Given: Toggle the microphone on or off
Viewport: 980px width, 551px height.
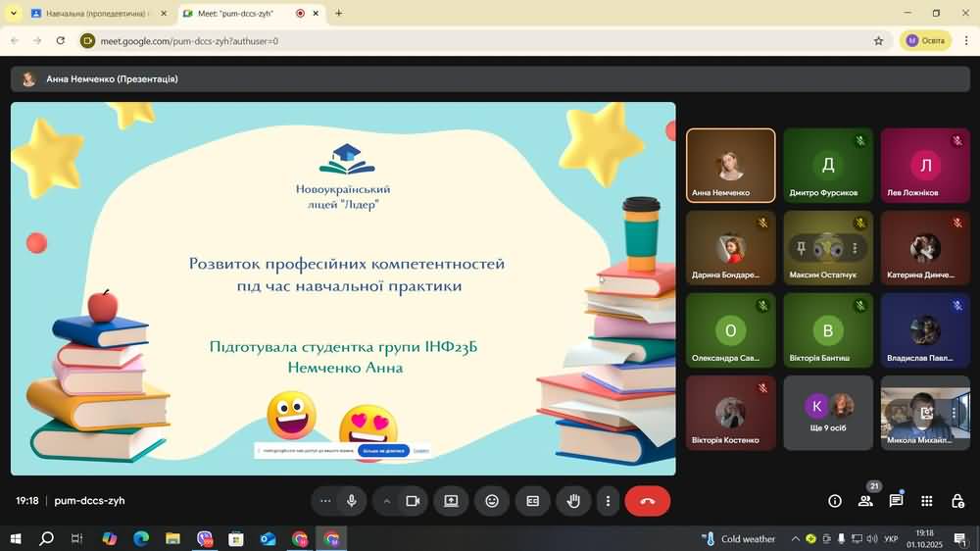Looking at the screenshot, I should point(351,501).
